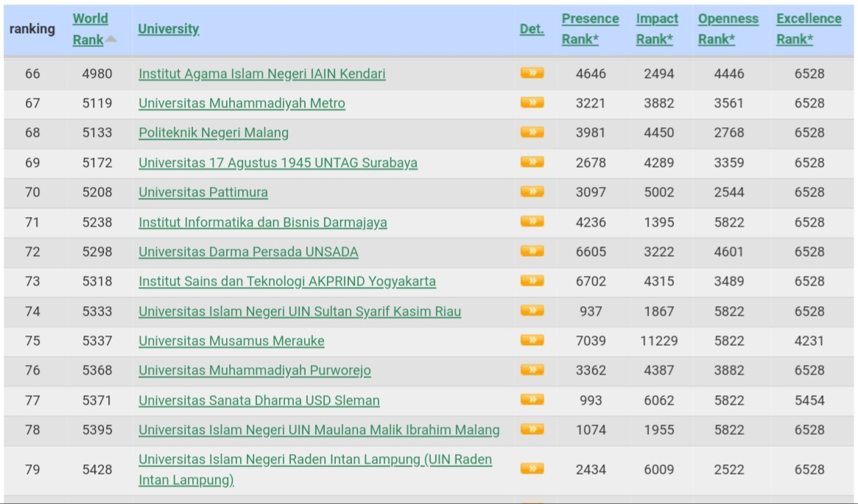Screen dimensions: 858x504
Task: Select openness rank value 4446
Action: click(x=729, y=74)
